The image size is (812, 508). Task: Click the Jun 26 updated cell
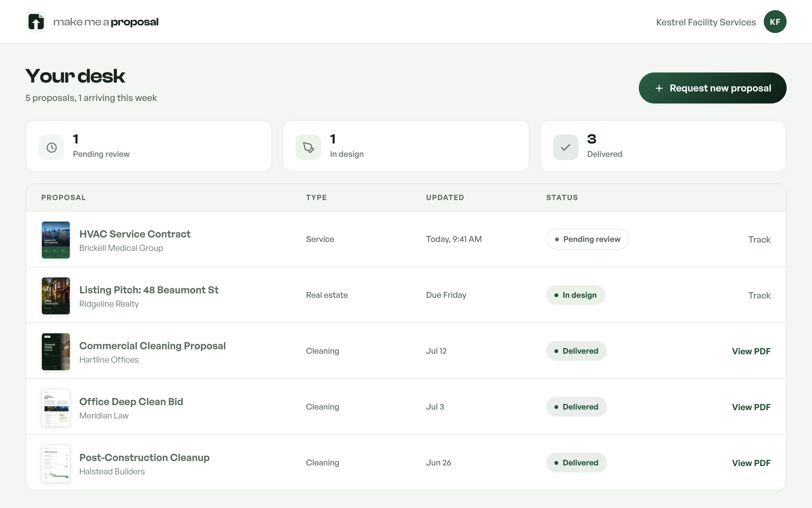438,463
